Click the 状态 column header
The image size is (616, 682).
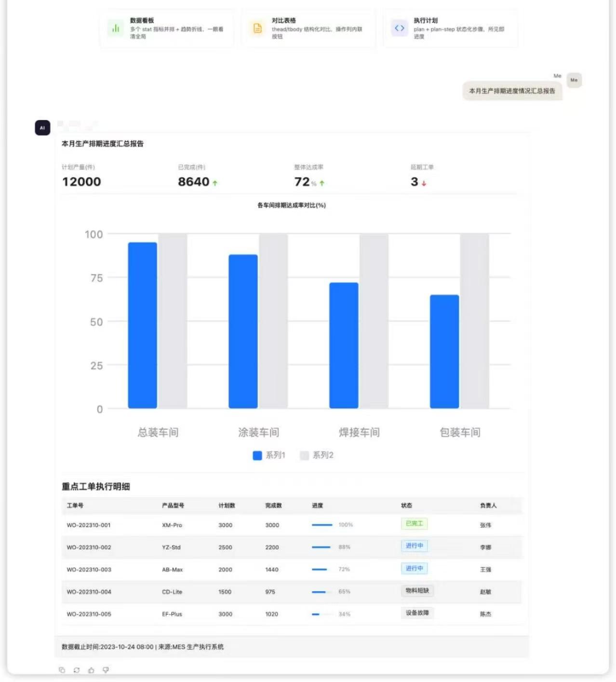click(406, 505)
